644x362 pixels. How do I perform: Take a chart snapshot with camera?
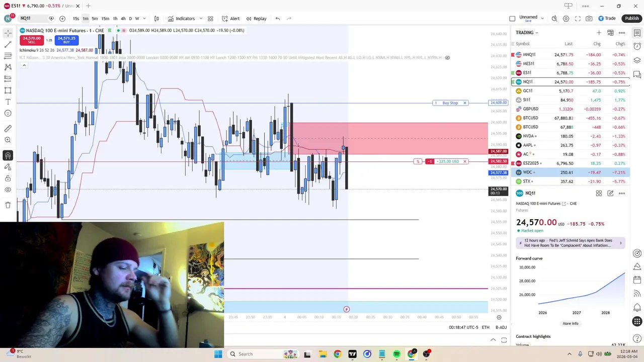[589, 19]
